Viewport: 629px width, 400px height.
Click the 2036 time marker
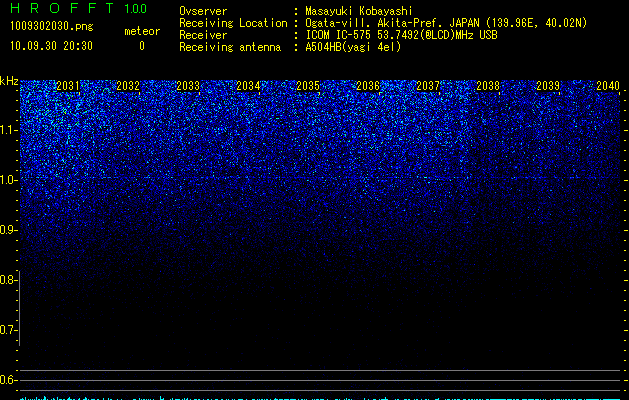368,86
